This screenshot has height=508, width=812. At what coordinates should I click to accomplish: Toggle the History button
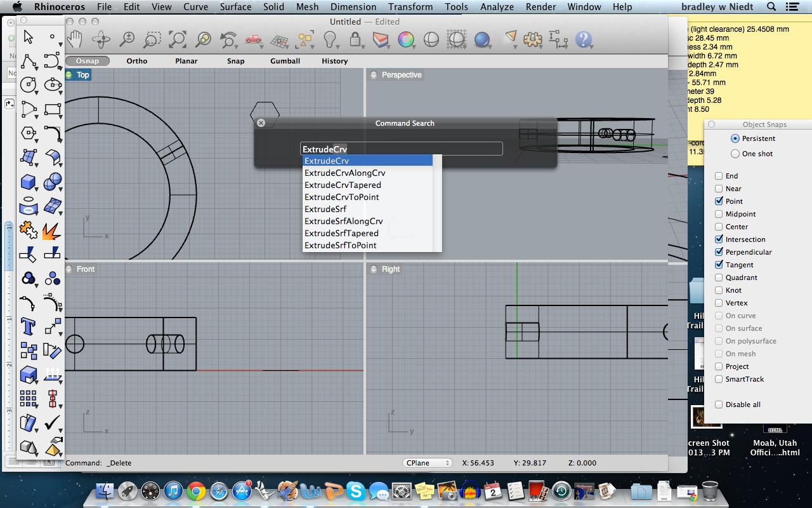pos(334,61)
